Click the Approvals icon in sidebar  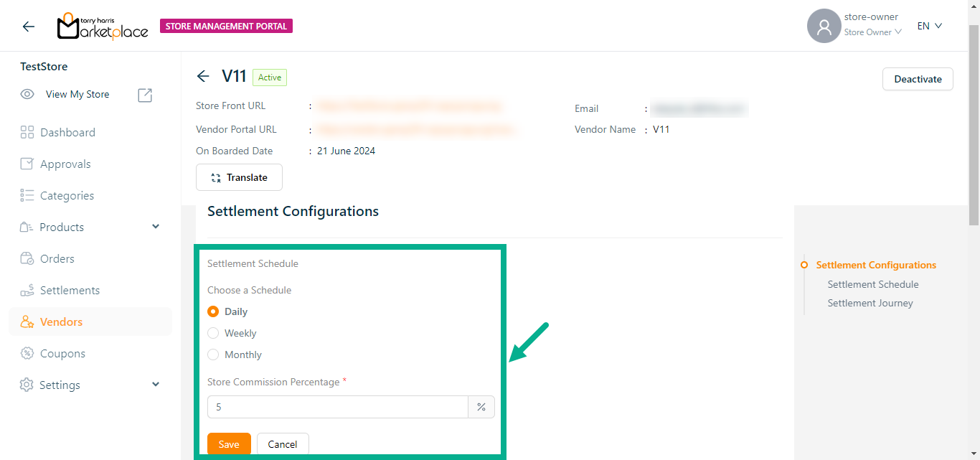(x=27, y=164)
